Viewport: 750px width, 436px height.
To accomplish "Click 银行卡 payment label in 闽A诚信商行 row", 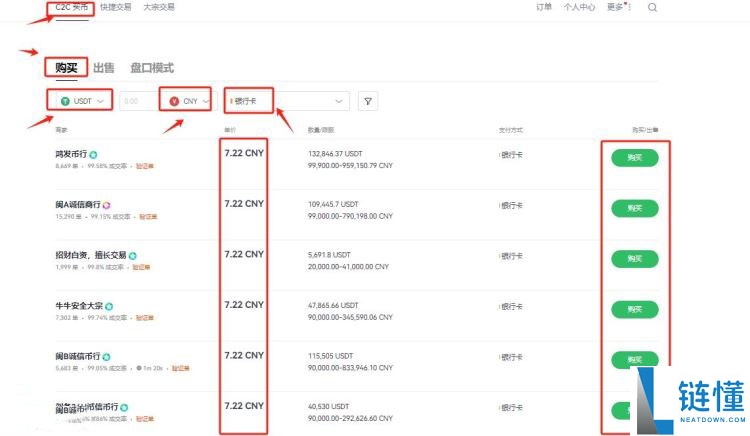I will [511, 206].
